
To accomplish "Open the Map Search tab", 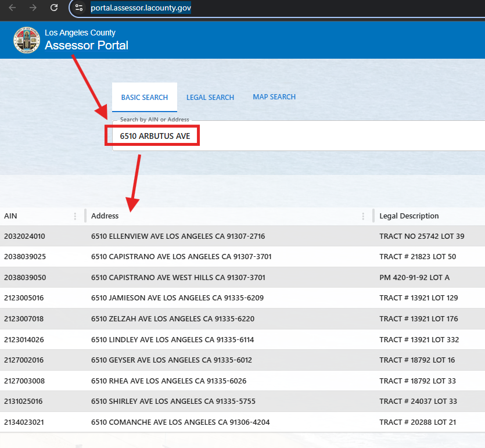I will click(x=274, y=97).
